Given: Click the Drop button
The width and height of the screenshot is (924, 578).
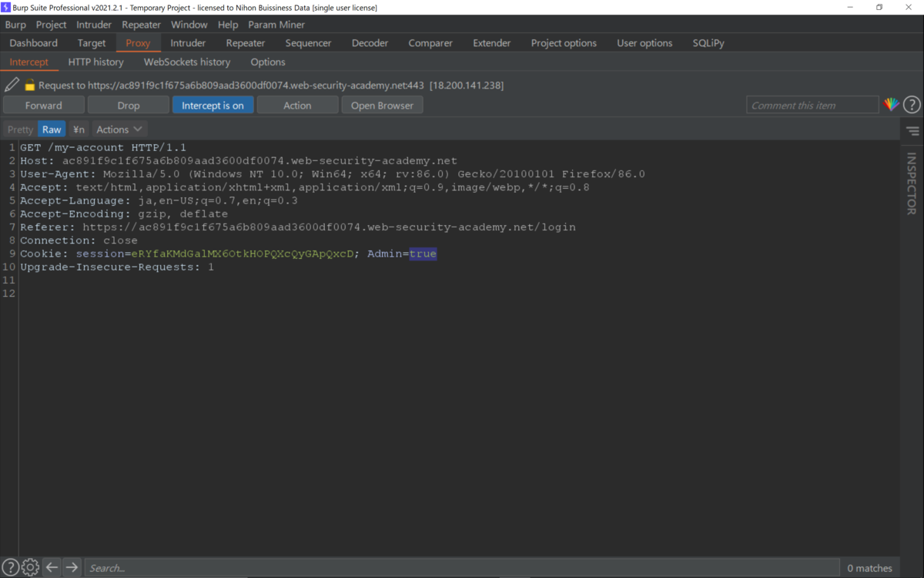Looking at the screenshot, I should click(129, 106).
